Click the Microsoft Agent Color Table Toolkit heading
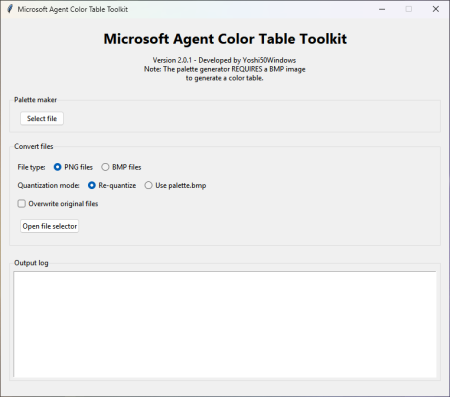 pyautogui.click(x=225, y=39)
